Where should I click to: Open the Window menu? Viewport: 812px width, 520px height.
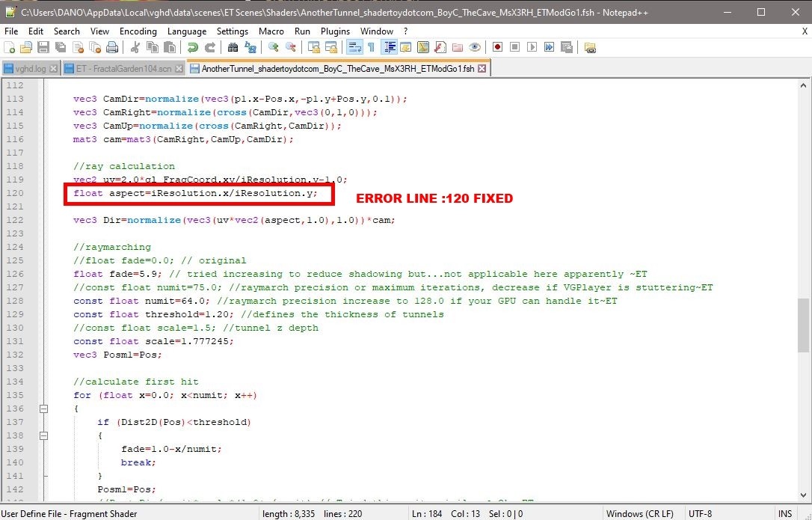377,31
